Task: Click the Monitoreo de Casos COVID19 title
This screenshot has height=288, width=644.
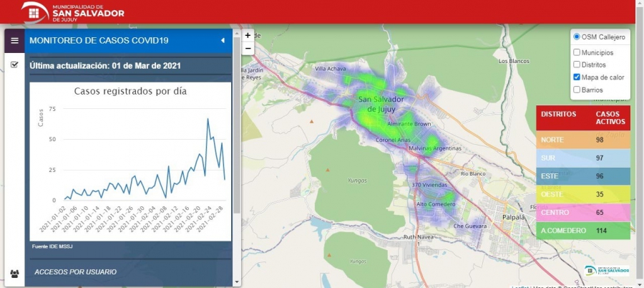Action: [99, 40]
